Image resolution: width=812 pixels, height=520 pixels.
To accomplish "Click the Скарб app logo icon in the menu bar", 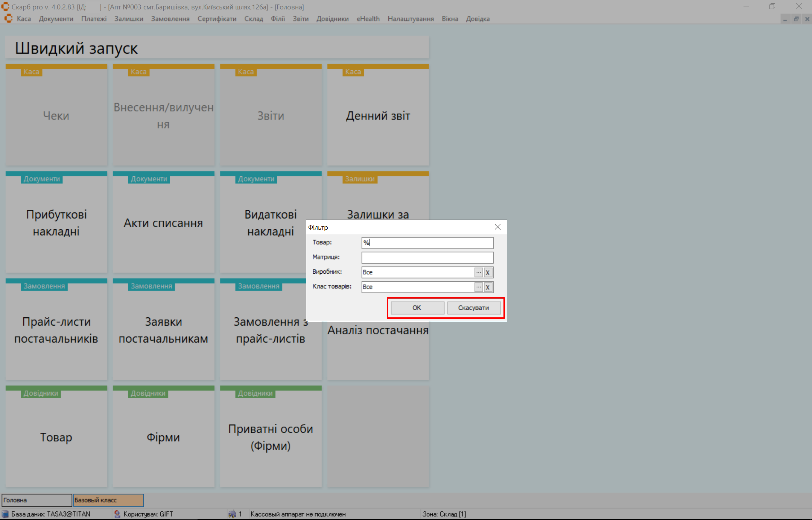I will (8, 19).
